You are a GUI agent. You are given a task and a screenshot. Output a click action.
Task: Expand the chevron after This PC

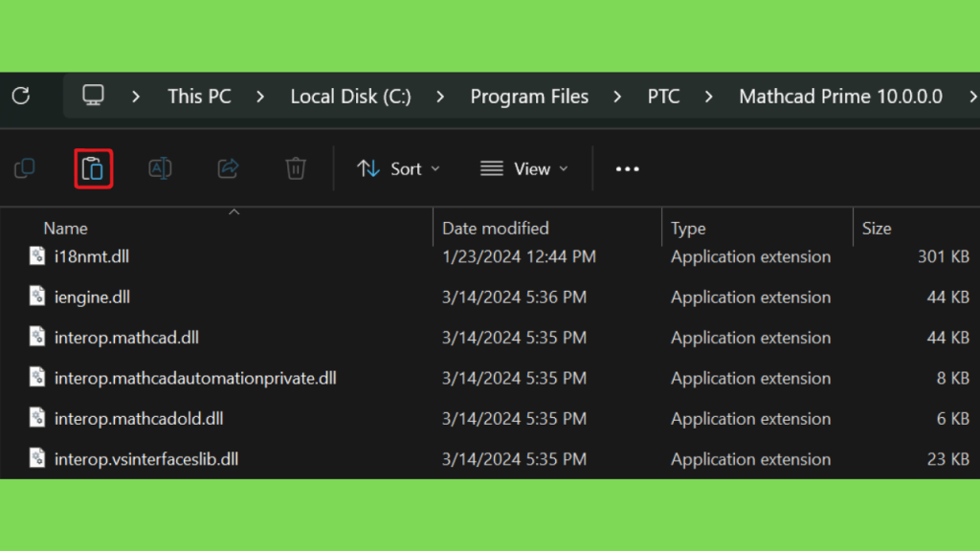pos(260,97)
